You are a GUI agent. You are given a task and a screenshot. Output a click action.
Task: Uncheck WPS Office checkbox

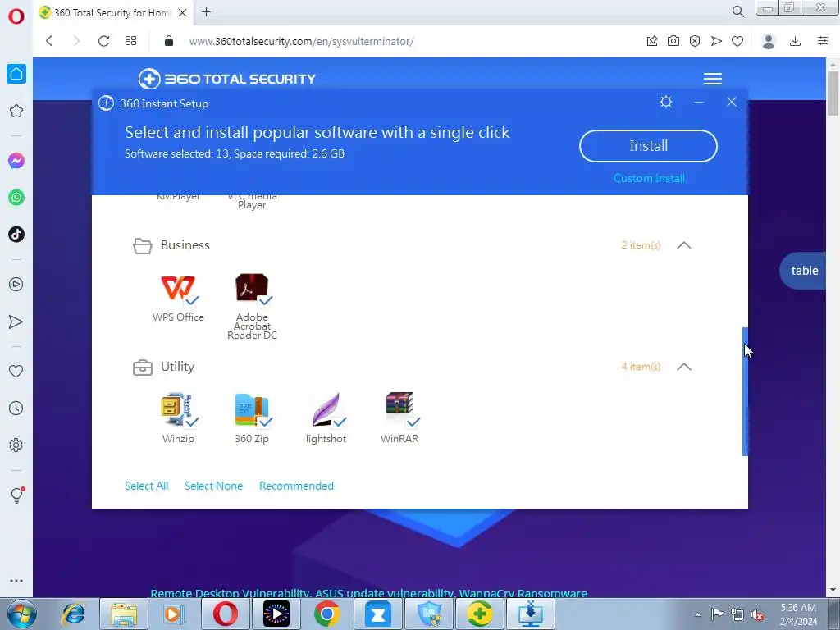tap(192, 300)
